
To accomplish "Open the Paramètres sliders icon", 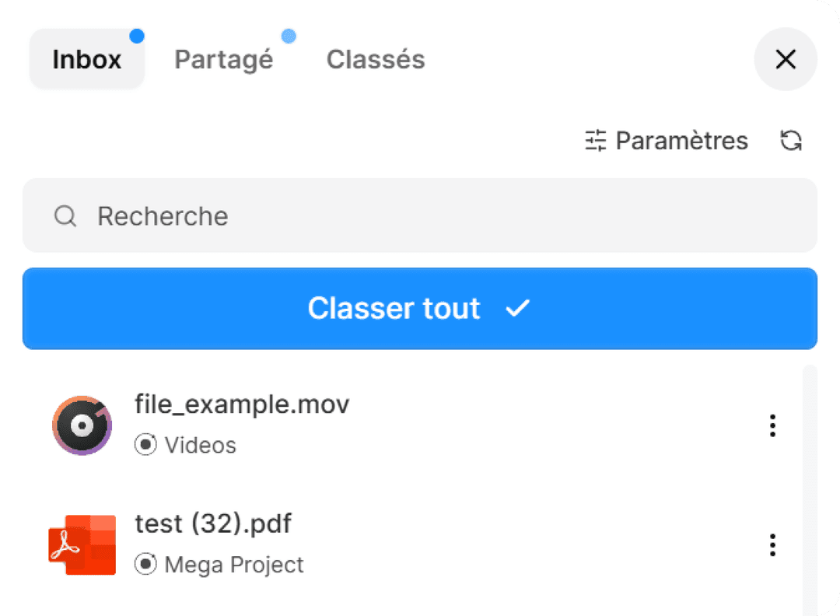I will tap(596, 141).
